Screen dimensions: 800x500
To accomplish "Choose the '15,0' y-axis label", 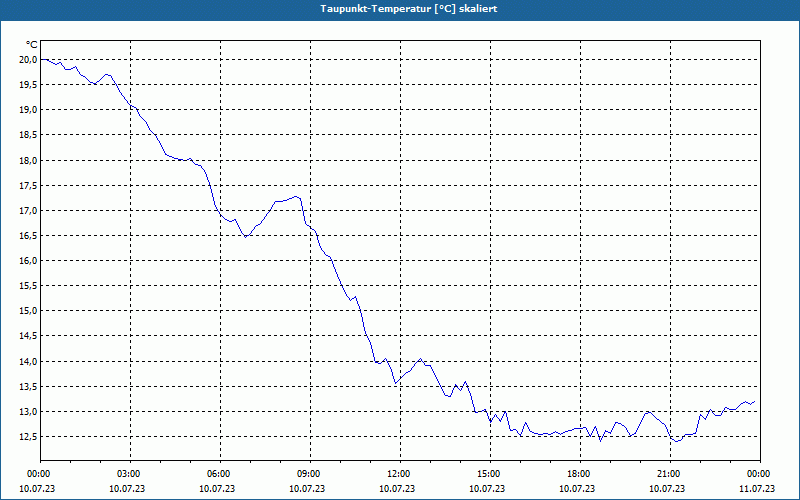I will point(29,311).
